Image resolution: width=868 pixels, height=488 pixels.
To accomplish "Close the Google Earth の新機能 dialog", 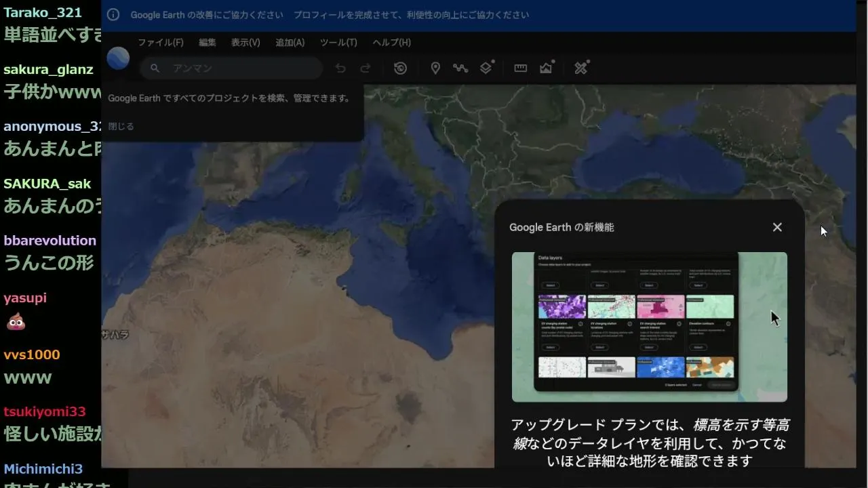I will coord(777,227).
